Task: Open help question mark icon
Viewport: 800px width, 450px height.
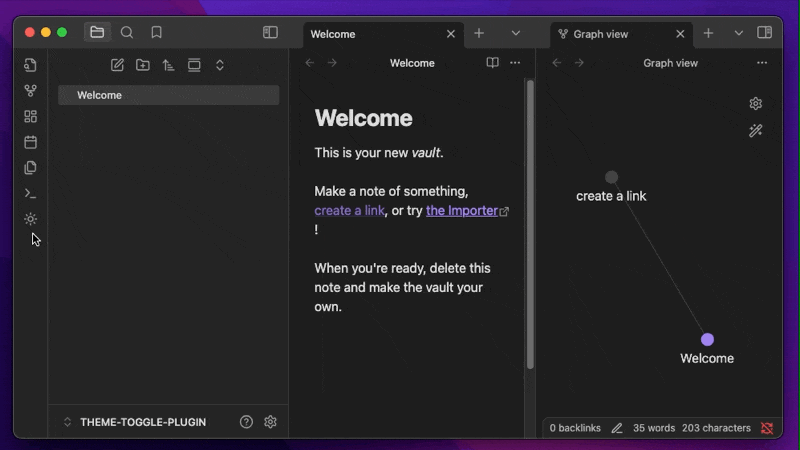Action: point(246,422)
